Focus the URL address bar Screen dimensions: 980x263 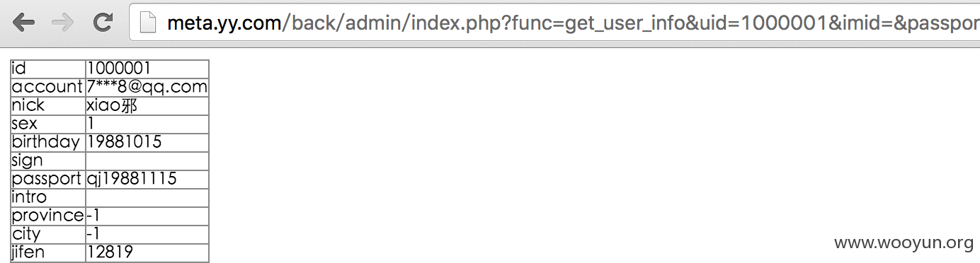tap(555, 23)
